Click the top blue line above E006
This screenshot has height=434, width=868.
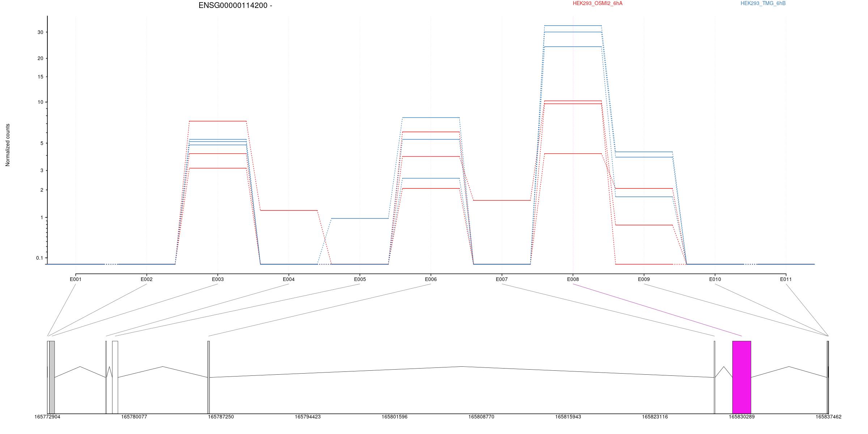(x=431, y=118)
